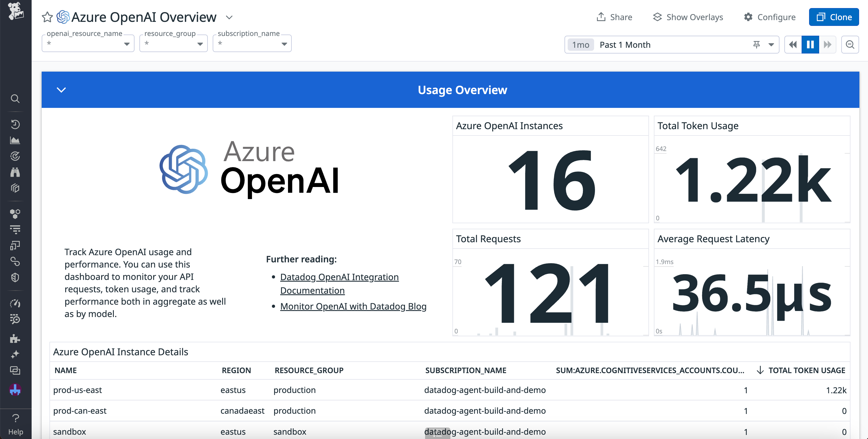Screen dimensions: 868x439
Task: Select the Synthetic Monitoring binoculars icon
Action: [x=16, y=172]
